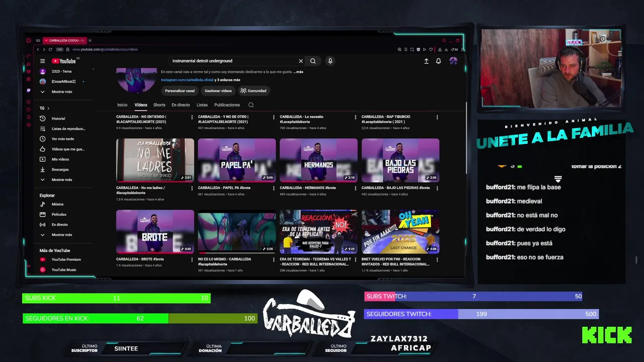
Task: Open options for PAPEL PA video
Action: tap(274, 188)
